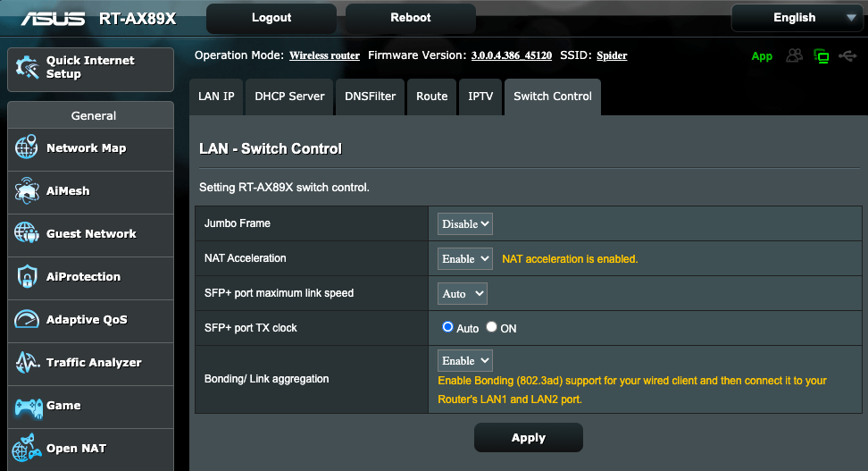
Task: Click 'SFP+ port maximum link speed' label
Action: point(279,293)
